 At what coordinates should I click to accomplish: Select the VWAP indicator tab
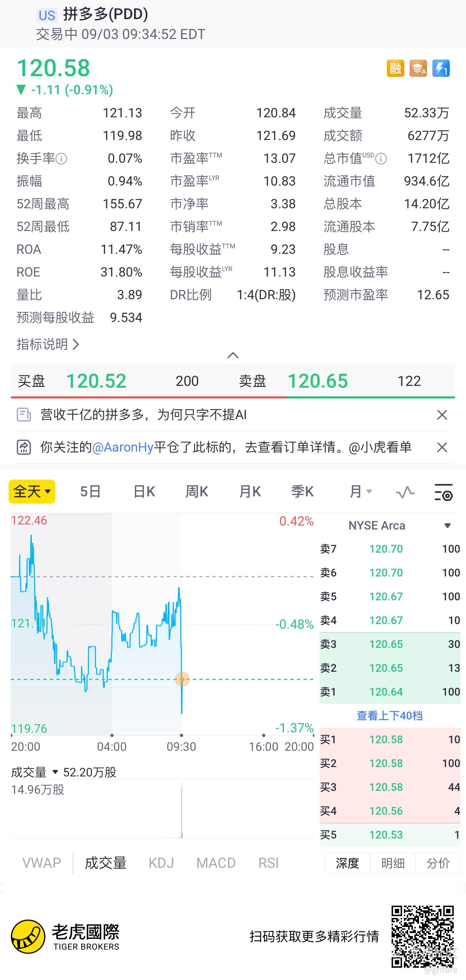(x=42, y=862)
